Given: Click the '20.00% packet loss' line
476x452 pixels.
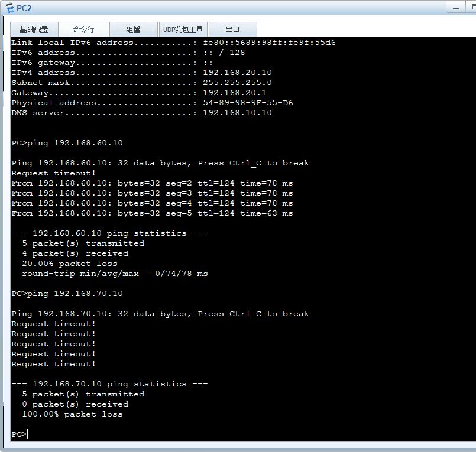Looking at the screenshot, I should coord(70,264).
